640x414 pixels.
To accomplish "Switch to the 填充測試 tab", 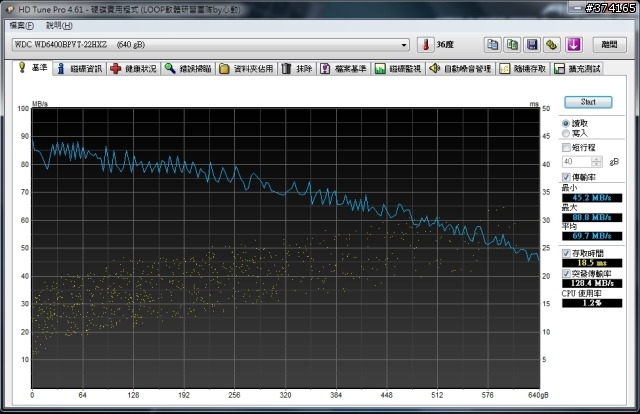I will coord(577,69).
